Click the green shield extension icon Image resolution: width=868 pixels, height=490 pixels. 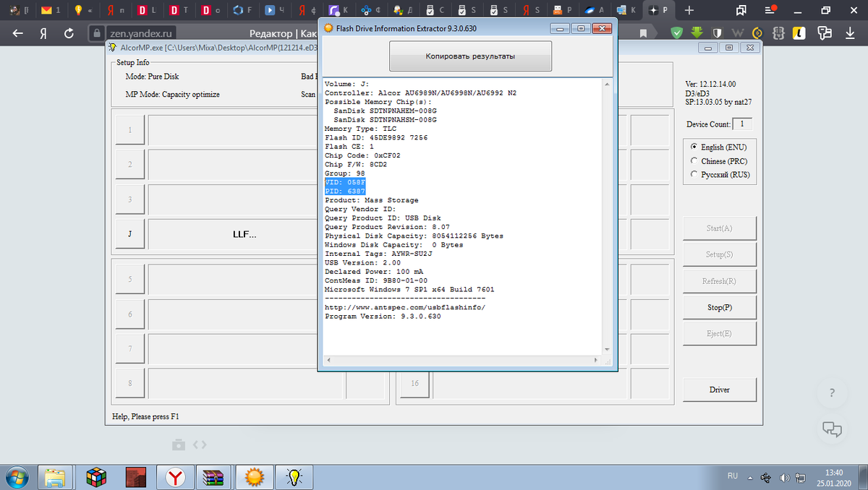676,33
